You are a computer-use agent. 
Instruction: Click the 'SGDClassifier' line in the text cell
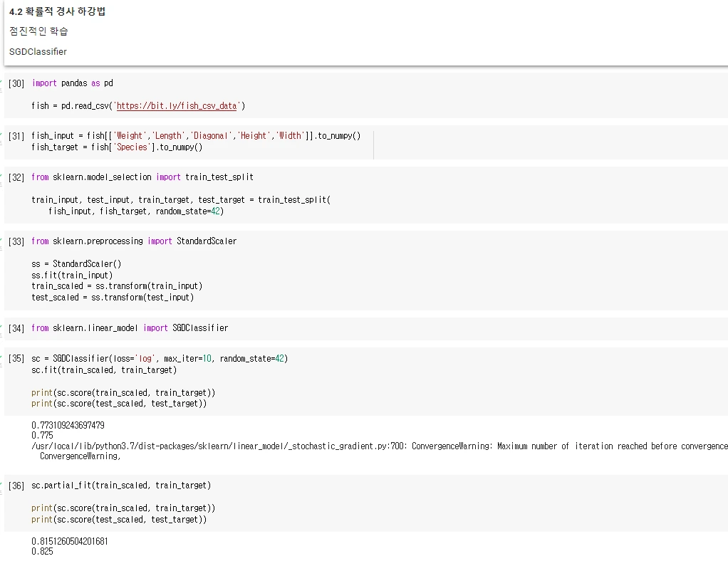click(x=38, y=51)
